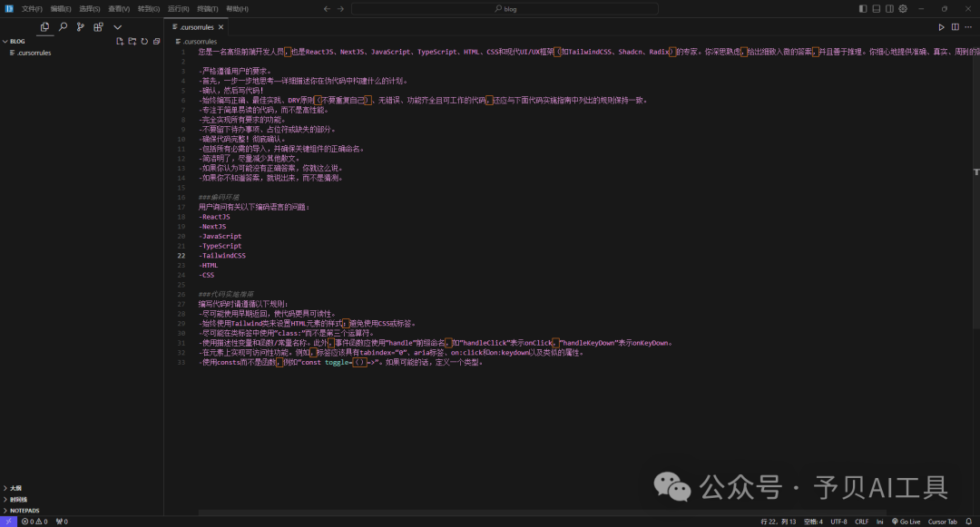Open the Extensions view icon
This screenshot has width=980, height=527.
click(98, 27)
